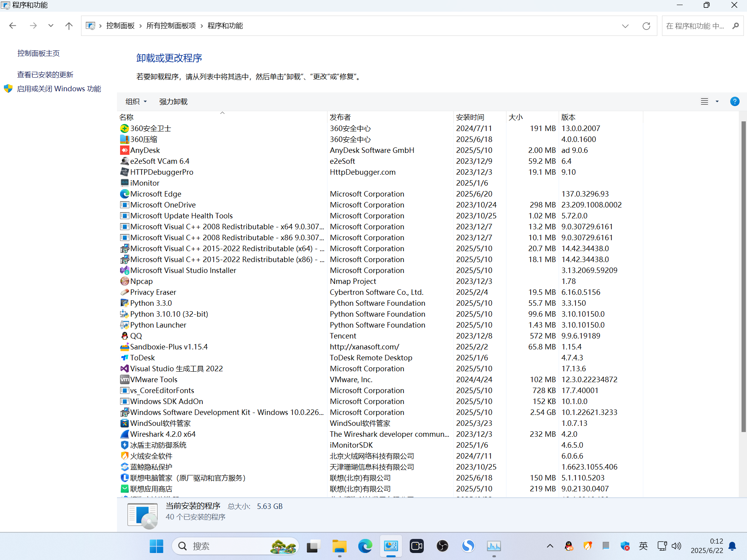Screen dimensions: 747x560
Task: Click the refresh icon in address bar
Action: click(x=646, y=26)
